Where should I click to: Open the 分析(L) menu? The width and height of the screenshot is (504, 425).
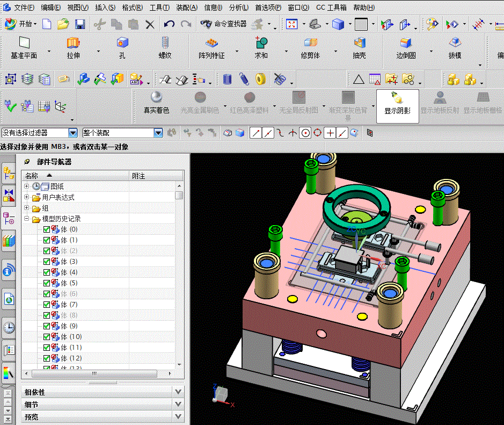(x=238, y=8)
